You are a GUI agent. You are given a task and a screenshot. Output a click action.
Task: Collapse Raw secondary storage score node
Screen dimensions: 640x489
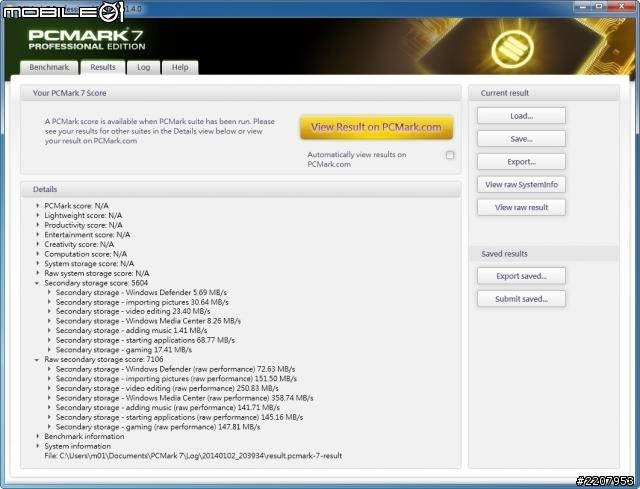(x=38, y=359)
